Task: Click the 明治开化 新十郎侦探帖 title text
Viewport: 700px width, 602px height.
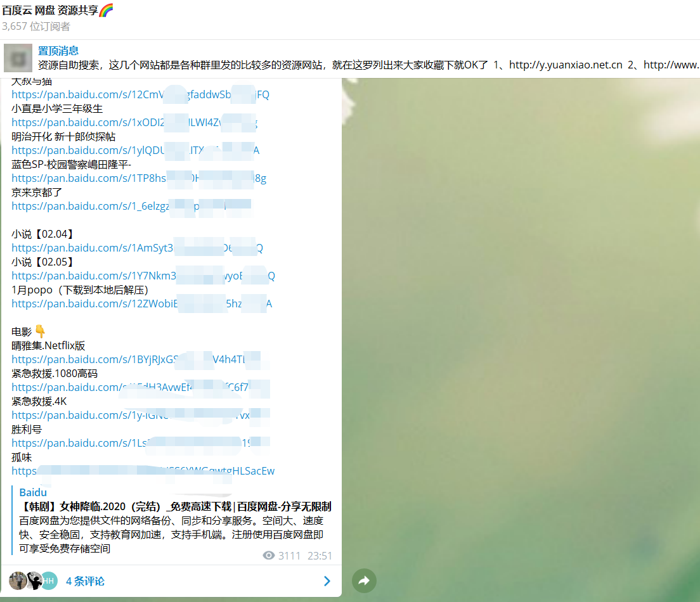Action: 63,136
